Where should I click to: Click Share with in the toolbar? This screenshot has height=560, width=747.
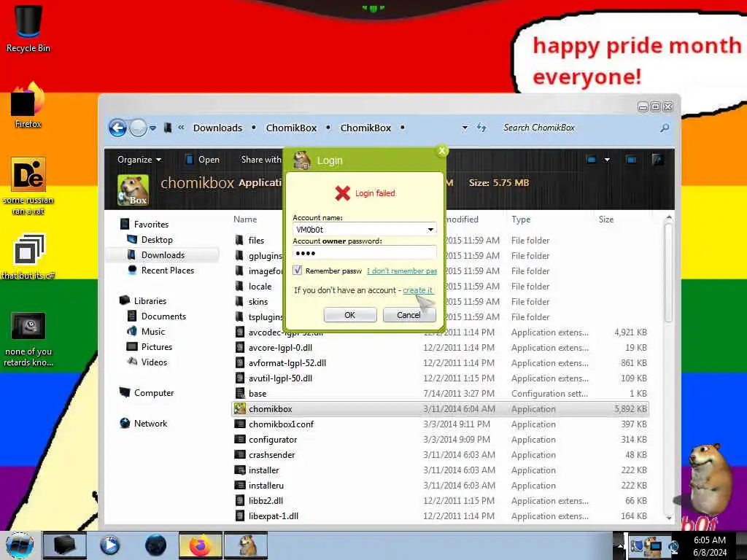[260, 160]
